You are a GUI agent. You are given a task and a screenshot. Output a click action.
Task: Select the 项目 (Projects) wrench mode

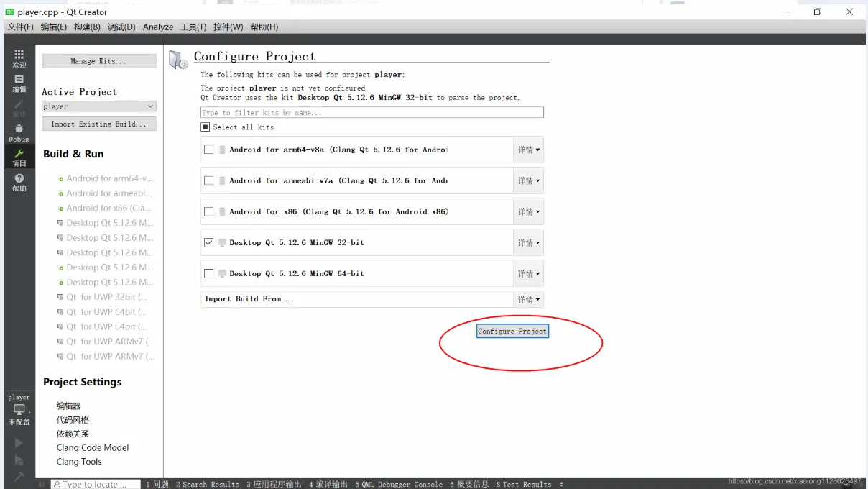click(19, 157)
